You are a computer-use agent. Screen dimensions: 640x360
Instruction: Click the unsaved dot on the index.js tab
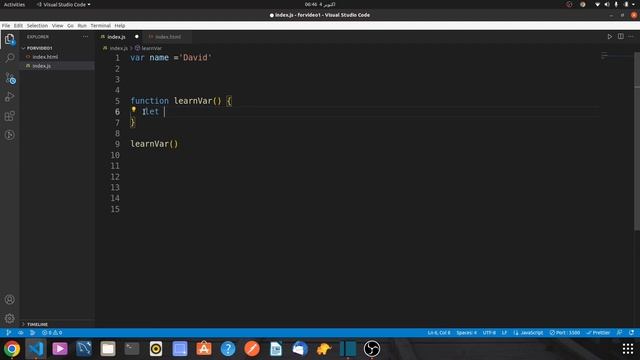tap(137, 37)
